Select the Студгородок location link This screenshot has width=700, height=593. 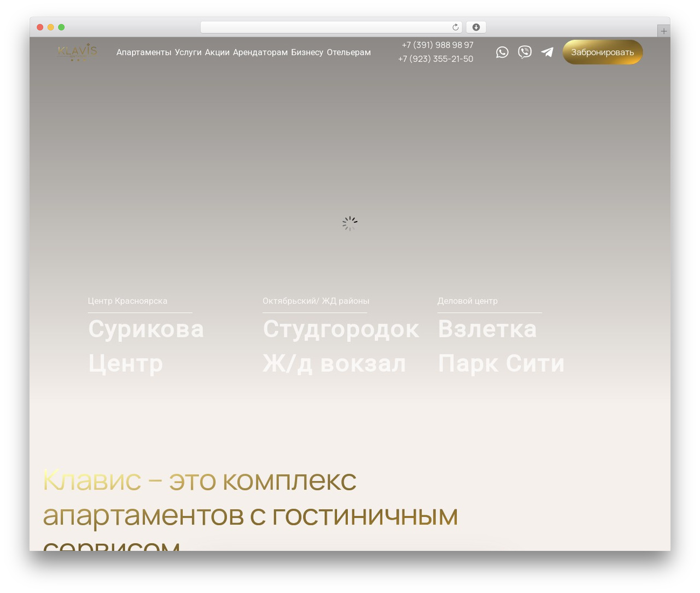[341, 329]
